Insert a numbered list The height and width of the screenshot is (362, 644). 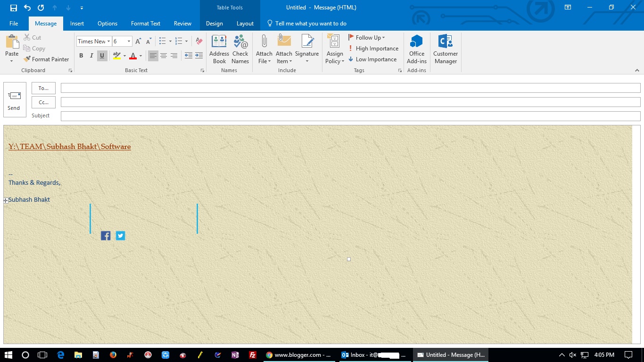[179, 41]
